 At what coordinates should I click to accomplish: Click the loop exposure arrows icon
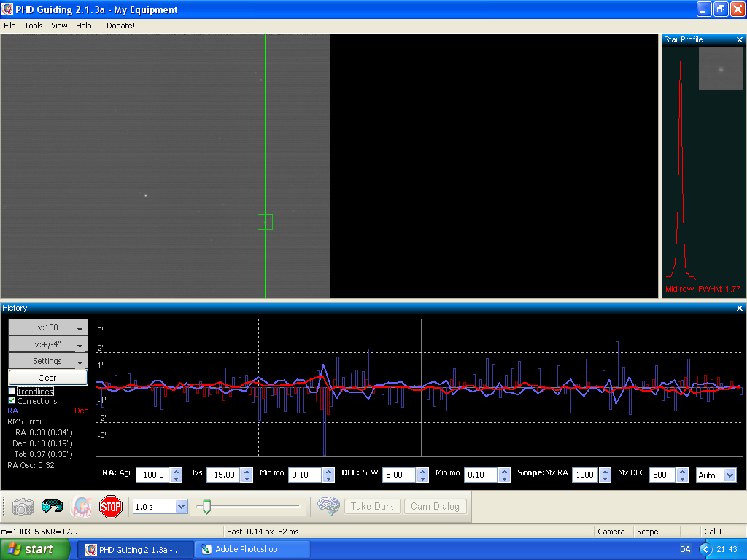pos(52,507)
